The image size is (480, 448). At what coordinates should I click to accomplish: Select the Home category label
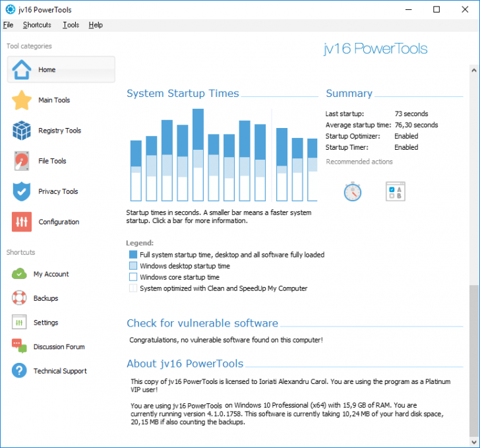point(47,69)
